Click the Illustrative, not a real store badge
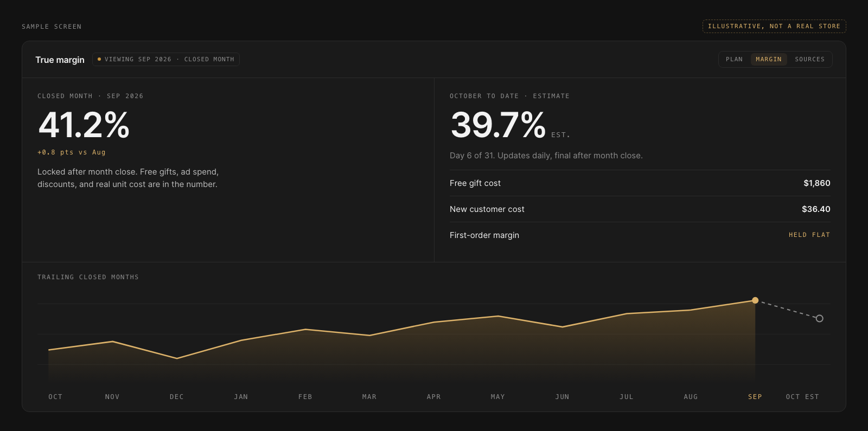The image size is (868, 431). (x=774, y=26)
